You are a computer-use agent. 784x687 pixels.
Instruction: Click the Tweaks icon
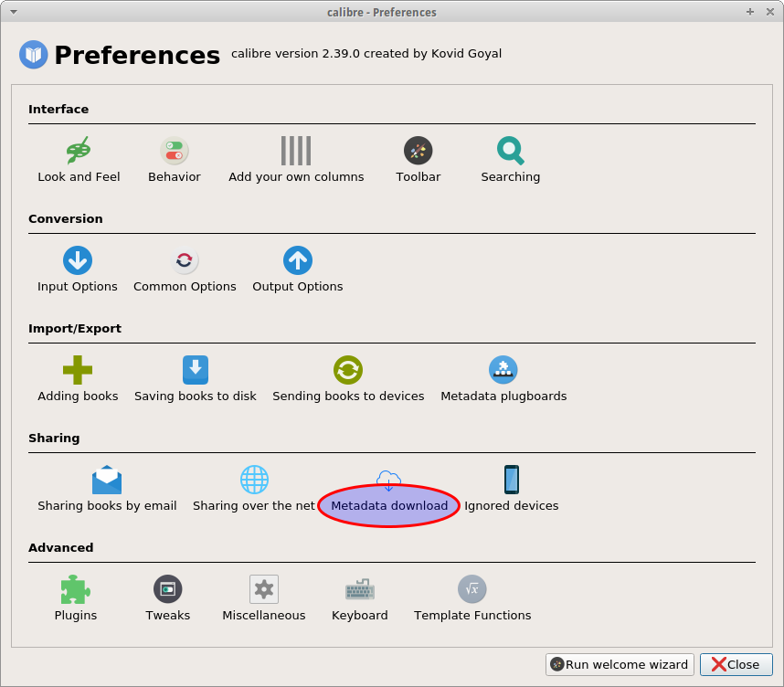(x=167, y=589)
